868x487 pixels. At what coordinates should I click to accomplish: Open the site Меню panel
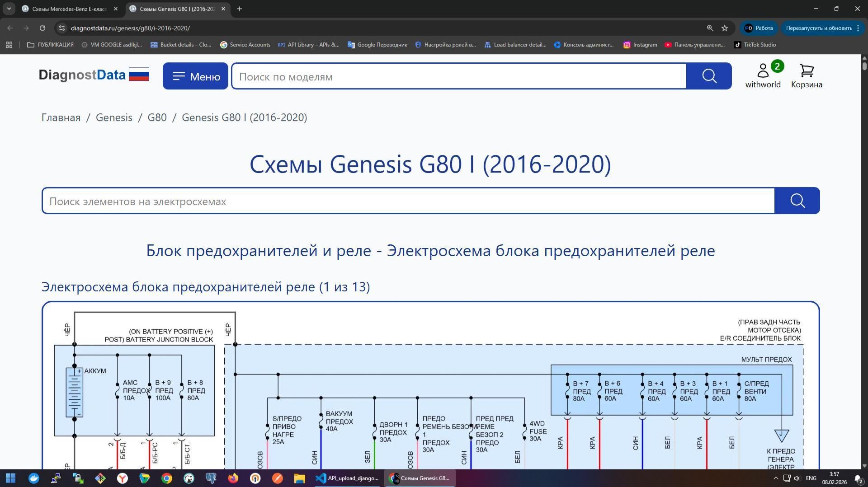point(195,76)
